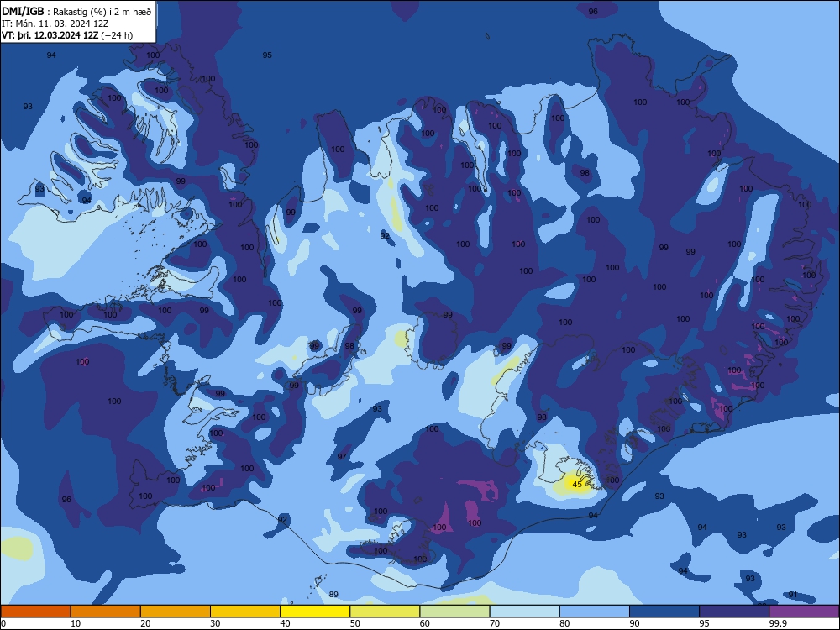The height and width of the screenshot is (630, 840).
Task: Click the '10' label under the legend
Action: 76,623
